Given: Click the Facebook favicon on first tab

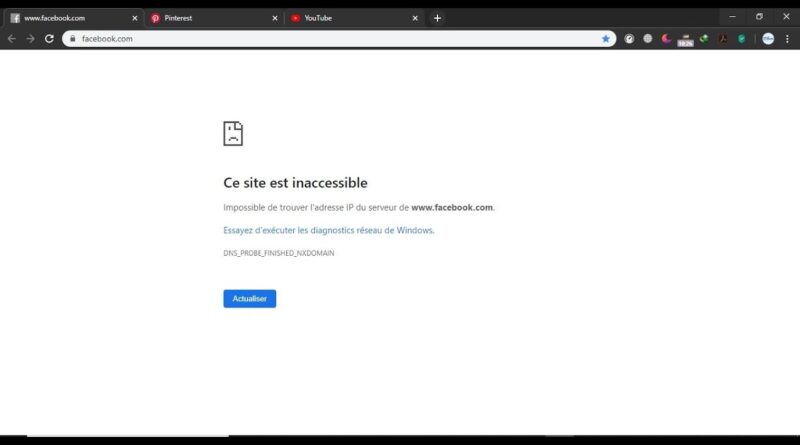Looking at the screenshot, I should click(15, 18).
